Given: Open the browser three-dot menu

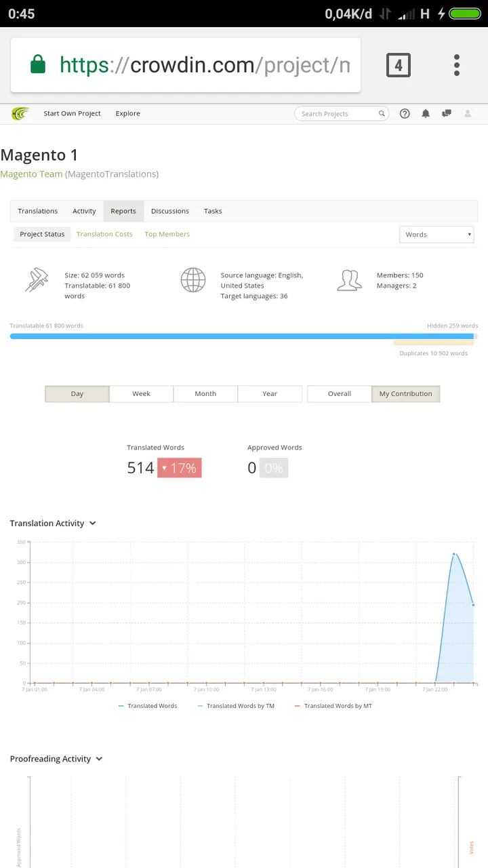Looking at the screenshot, I should point(457,65).
